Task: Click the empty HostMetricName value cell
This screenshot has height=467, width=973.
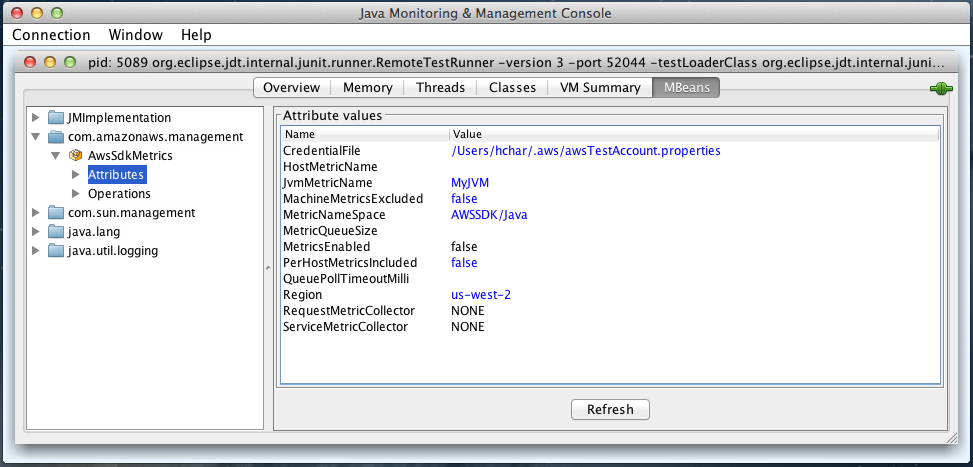Action: [694, 167]
